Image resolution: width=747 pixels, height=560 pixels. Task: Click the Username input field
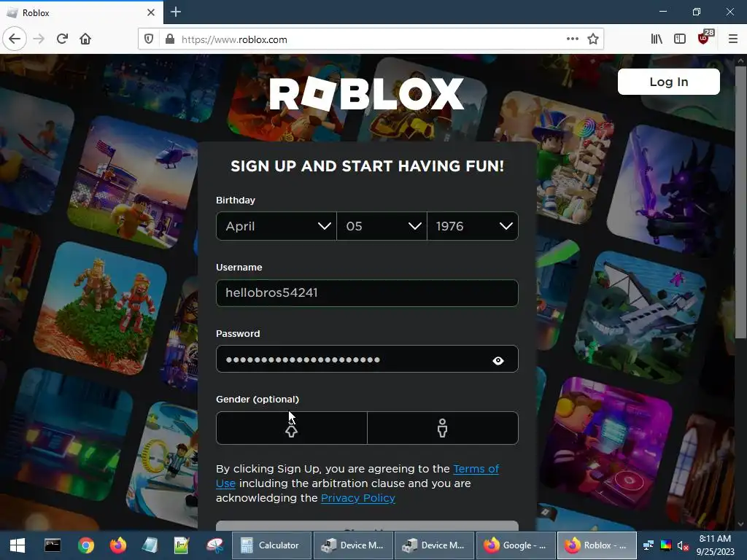367,293
